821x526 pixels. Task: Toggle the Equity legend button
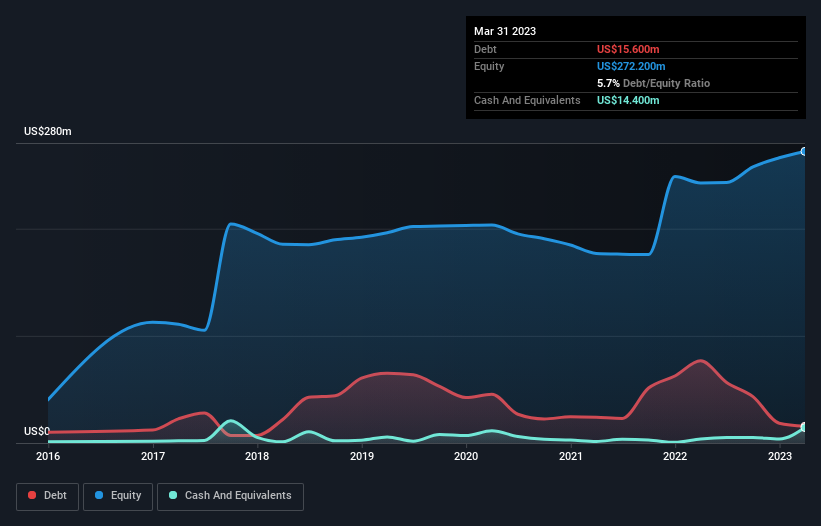[118, 496]
